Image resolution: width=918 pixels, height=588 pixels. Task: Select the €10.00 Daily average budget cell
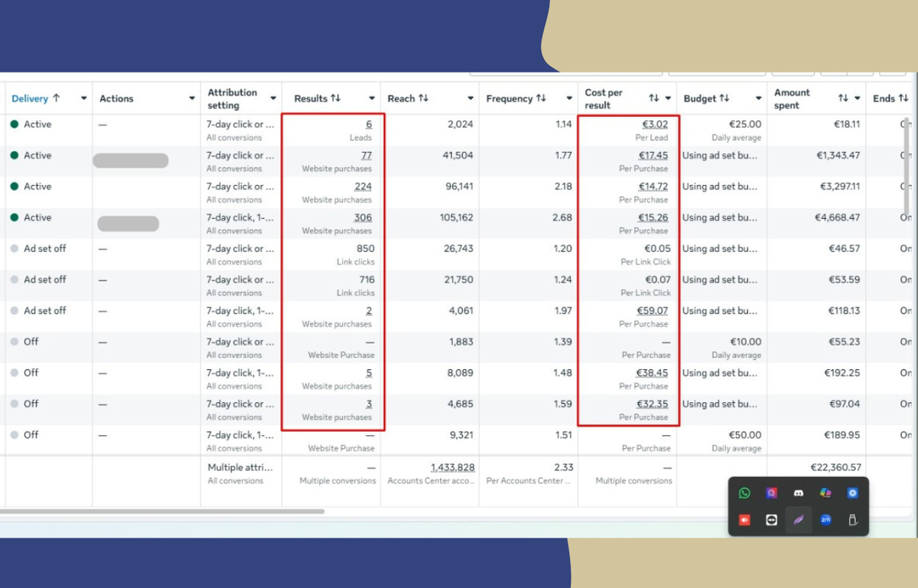pos(722,348)
